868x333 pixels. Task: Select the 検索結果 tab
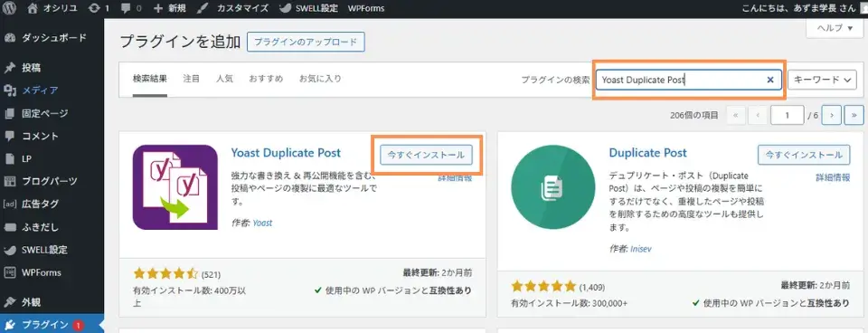150,79
